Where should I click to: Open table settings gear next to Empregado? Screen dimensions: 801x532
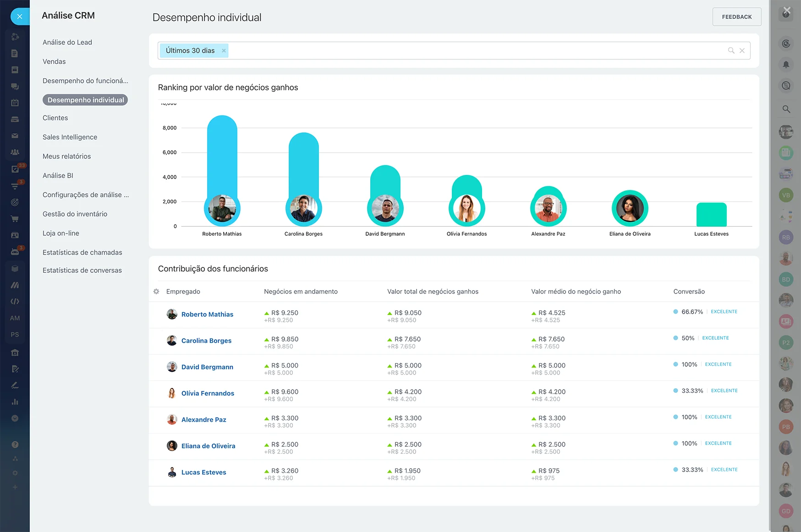coord(156,292)
